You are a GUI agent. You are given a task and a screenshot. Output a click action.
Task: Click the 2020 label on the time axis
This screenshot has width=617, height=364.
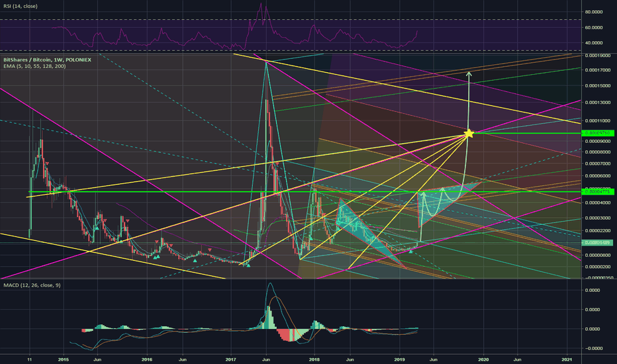tap(483, 359)
